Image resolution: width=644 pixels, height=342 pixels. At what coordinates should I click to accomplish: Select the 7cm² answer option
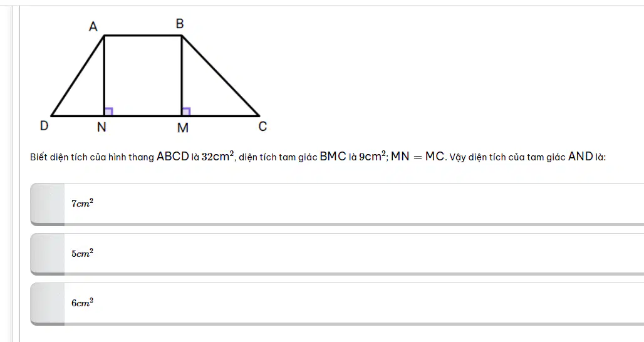337,204
